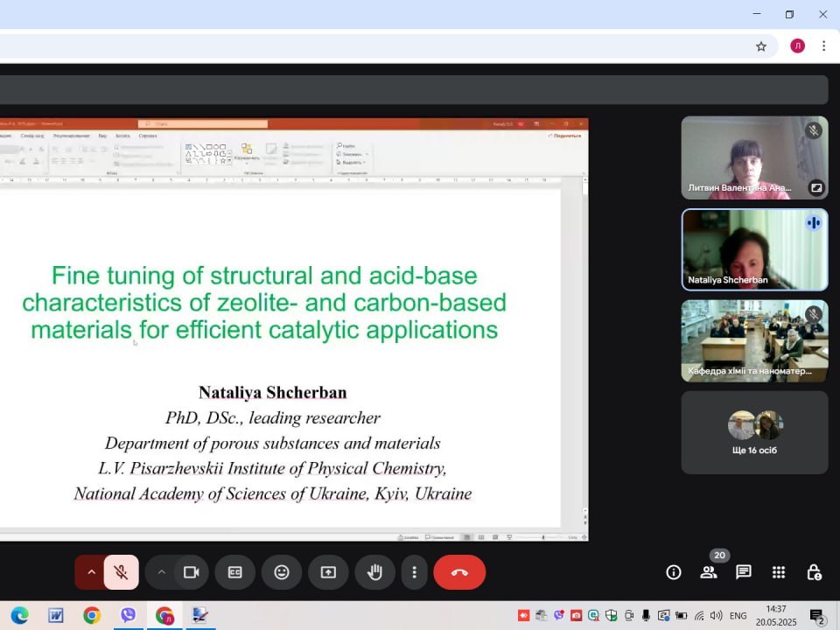Open Windows Security shield in tray

point(611,615)
